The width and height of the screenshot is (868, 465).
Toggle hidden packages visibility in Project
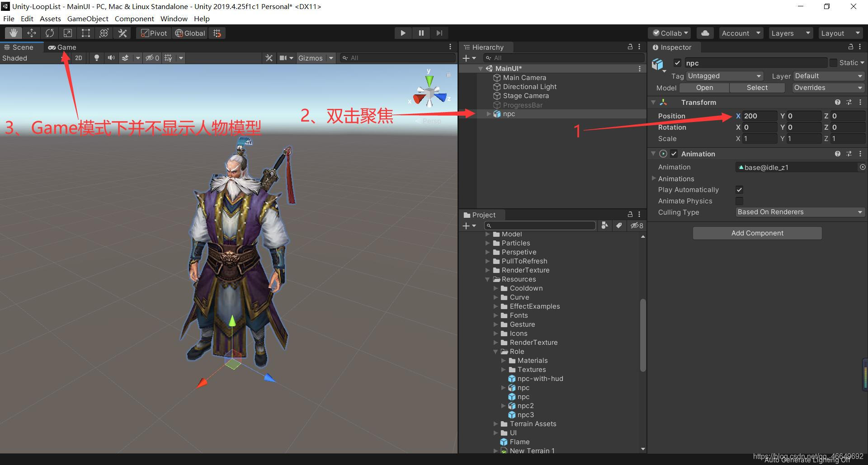point(637,225)
